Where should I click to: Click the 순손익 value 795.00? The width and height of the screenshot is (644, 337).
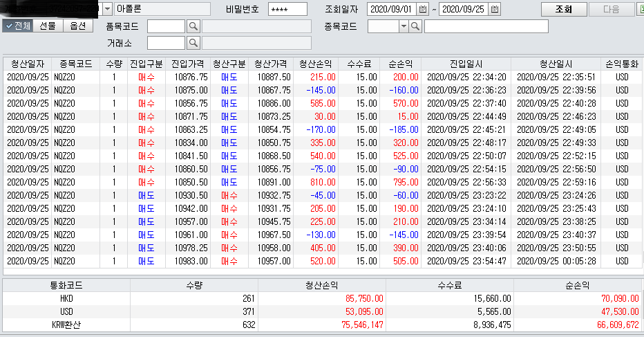click(406, 182)
